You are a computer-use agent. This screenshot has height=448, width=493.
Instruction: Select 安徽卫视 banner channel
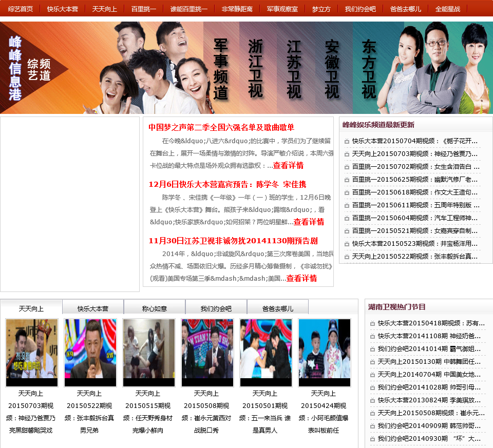tap(332, 69)
